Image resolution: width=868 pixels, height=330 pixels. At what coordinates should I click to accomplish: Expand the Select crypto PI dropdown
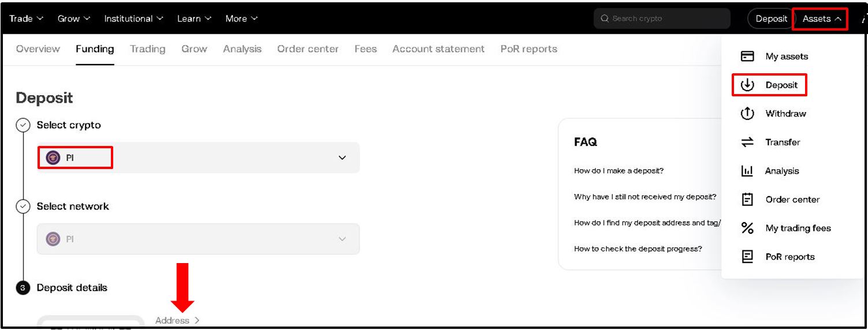coord(342,157)
